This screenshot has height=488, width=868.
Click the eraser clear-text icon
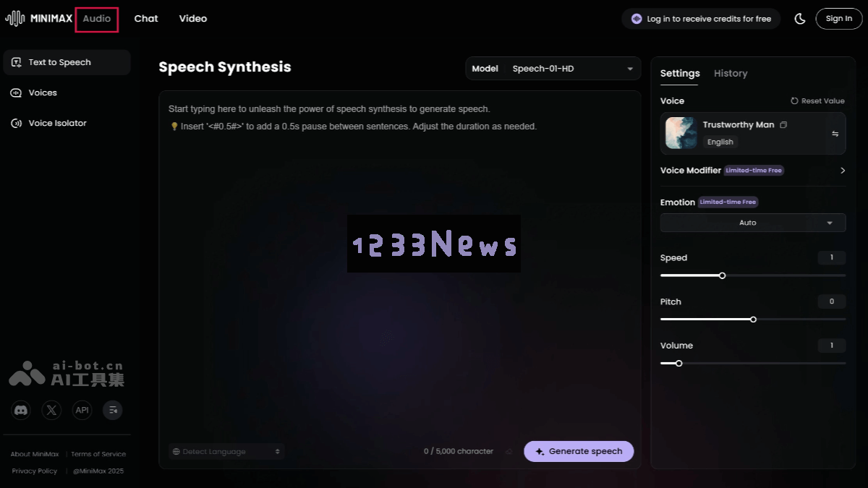[509, 451]
